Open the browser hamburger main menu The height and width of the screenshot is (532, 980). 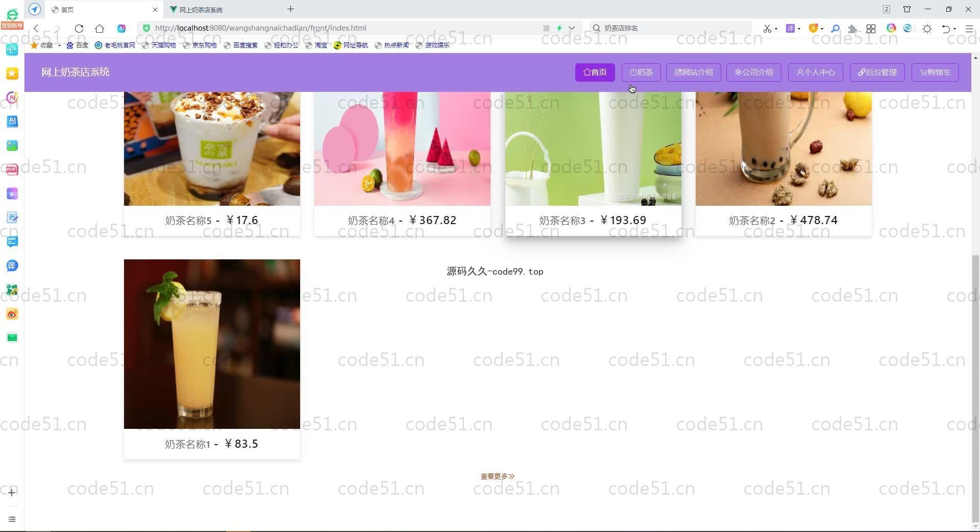click(969, 29)
